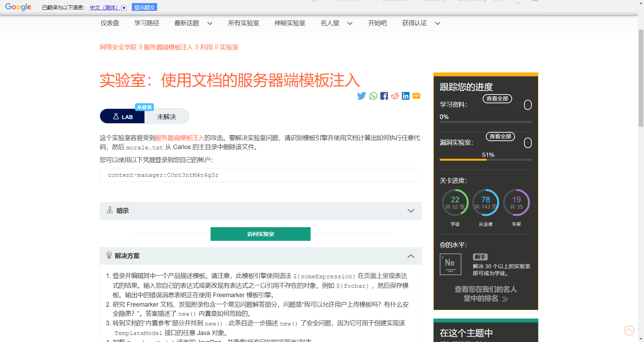Click 查看全部 next to 漏洞实验室
Viewport: 644px width, 342px height.
click(x=500, y=137)
